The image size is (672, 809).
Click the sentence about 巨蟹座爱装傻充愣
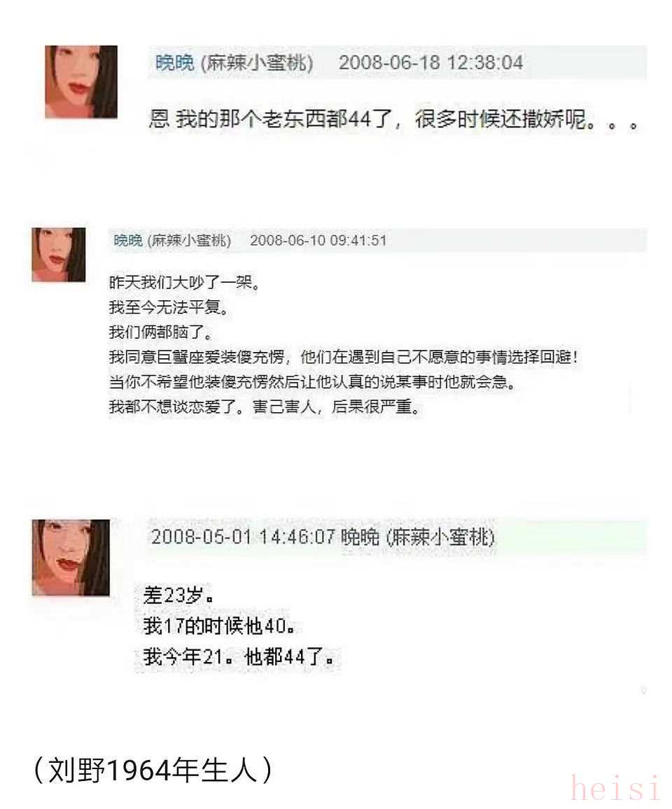(x=344, y=357)
